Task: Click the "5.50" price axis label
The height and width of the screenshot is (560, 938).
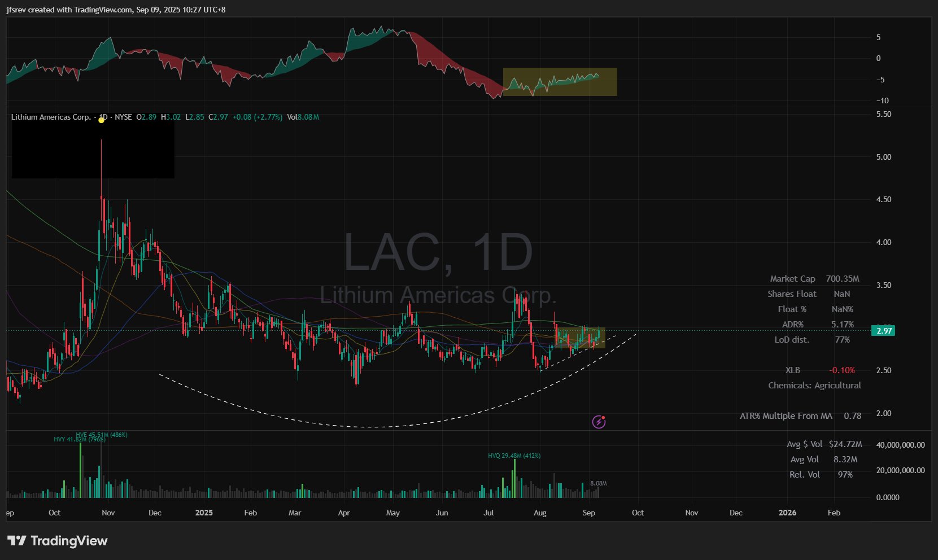Action: 883,114
